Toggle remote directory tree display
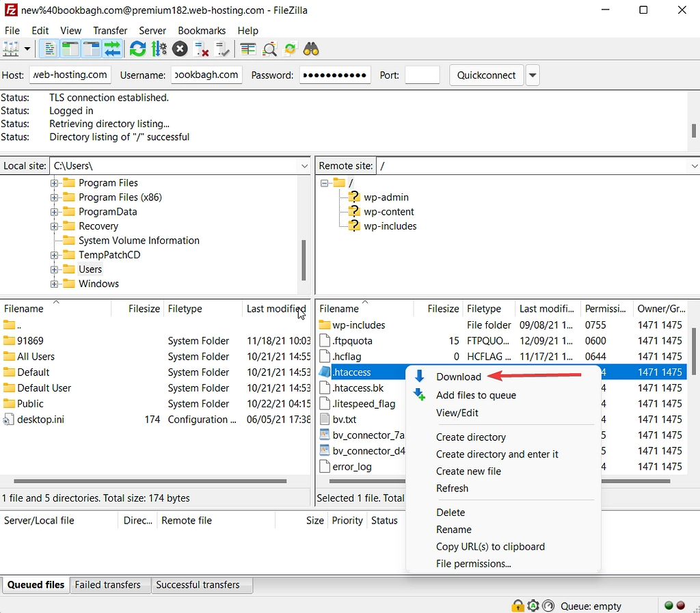 [x=92, y=49]
